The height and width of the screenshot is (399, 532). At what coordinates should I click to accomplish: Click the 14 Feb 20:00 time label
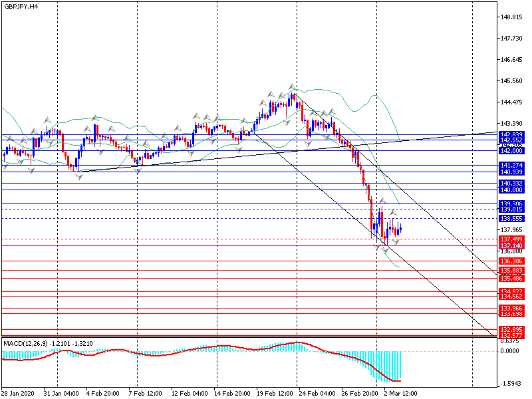click(x=232, y=393)
